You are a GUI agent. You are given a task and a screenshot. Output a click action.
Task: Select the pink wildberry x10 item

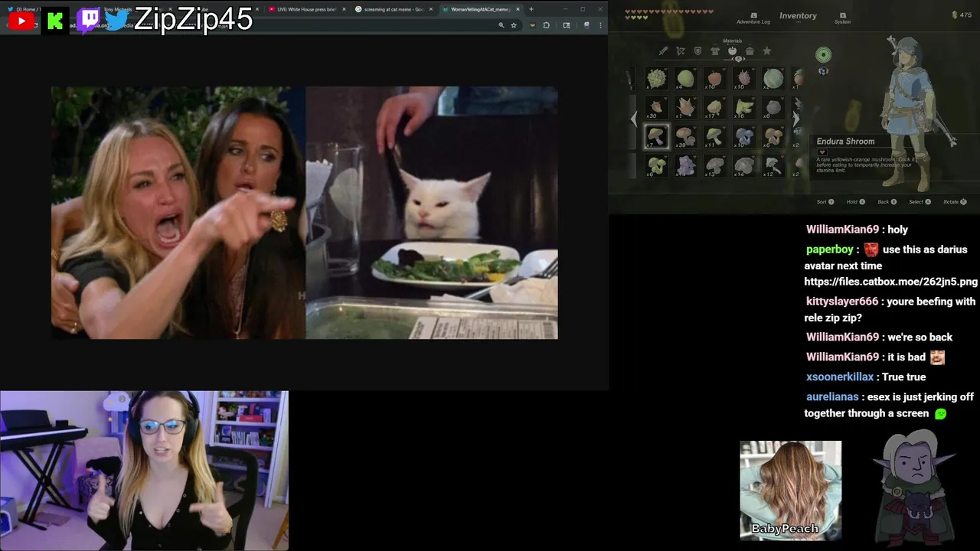point(743,78)
